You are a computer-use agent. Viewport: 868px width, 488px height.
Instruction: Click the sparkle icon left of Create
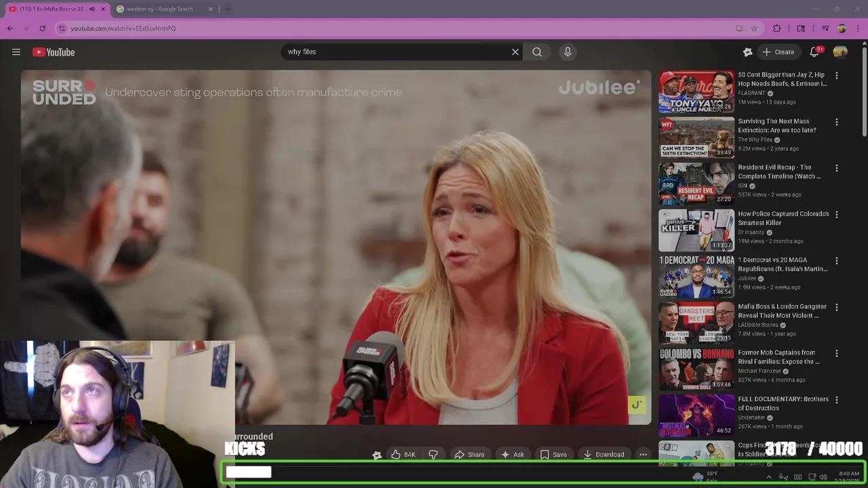[747, 52]
